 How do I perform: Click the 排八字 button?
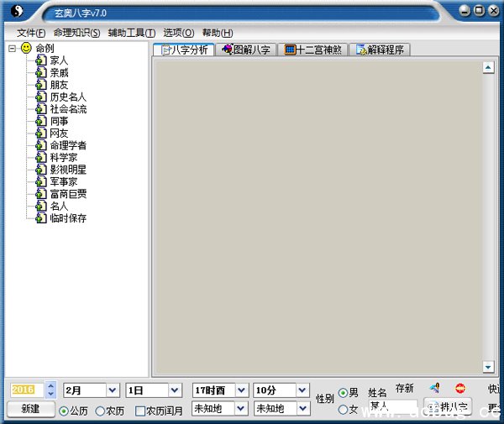448,407
